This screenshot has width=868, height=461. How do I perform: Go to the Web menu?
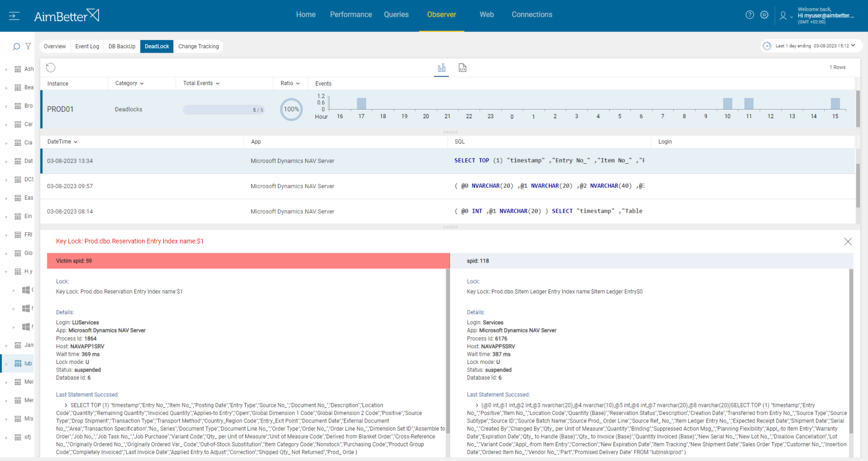[487, 15]
